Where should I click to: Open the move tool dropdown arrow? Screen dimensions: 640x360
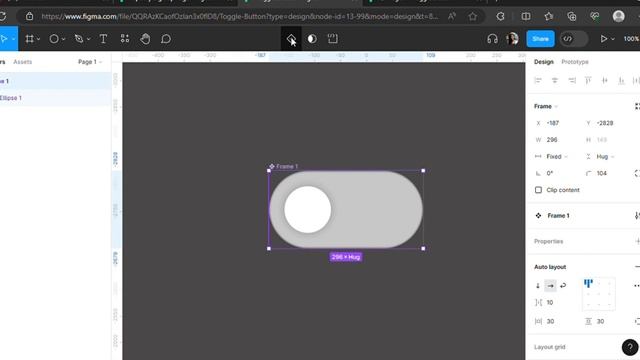coord(13,39)
